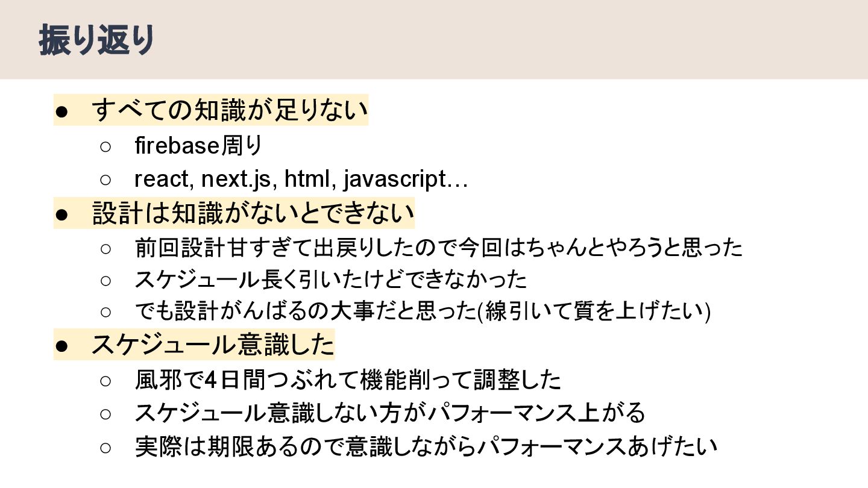Select the heading スケジュール意識した
Viewport: 868px width, 488px height.
point(213,345)
